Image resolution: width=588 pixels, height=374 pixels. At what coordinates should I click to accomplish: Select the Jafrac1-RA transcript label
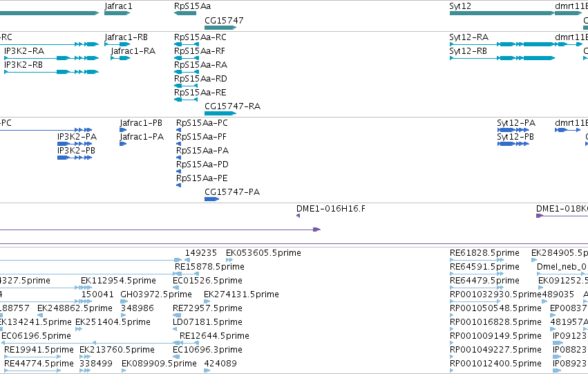(x=133, y=51)
